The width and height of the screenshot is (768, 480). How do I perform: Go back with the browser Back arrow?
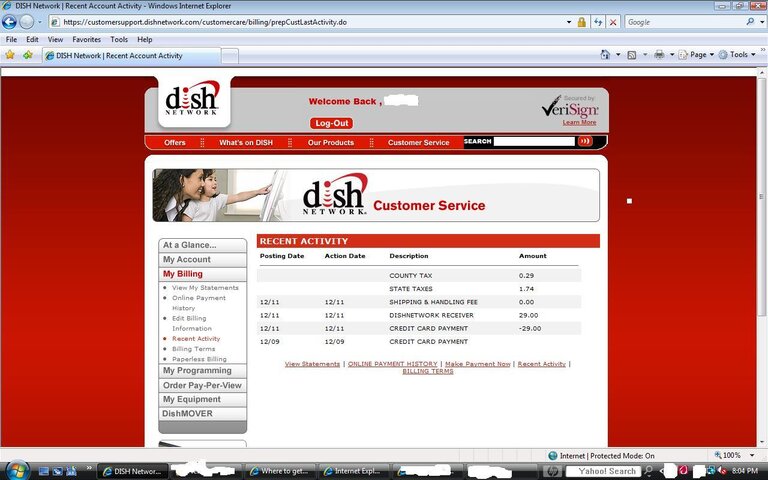click(x=9, y=22)
